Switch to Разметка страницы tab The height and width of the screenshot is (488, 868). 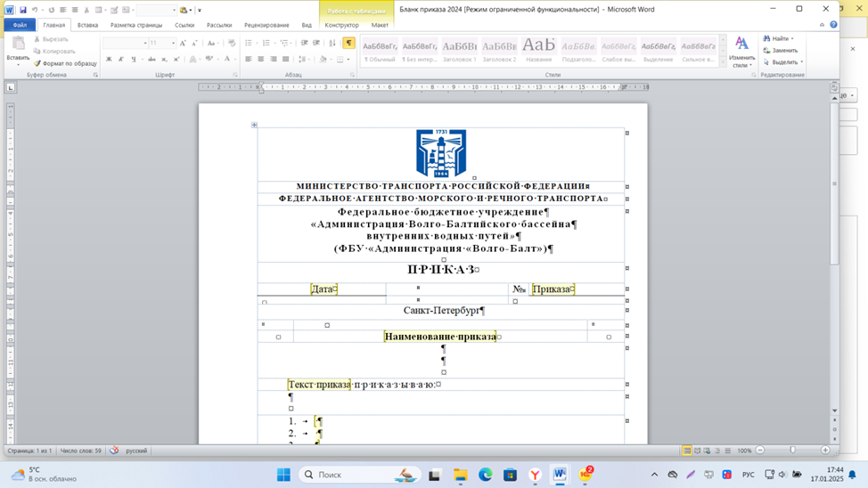tap(136, 25)
